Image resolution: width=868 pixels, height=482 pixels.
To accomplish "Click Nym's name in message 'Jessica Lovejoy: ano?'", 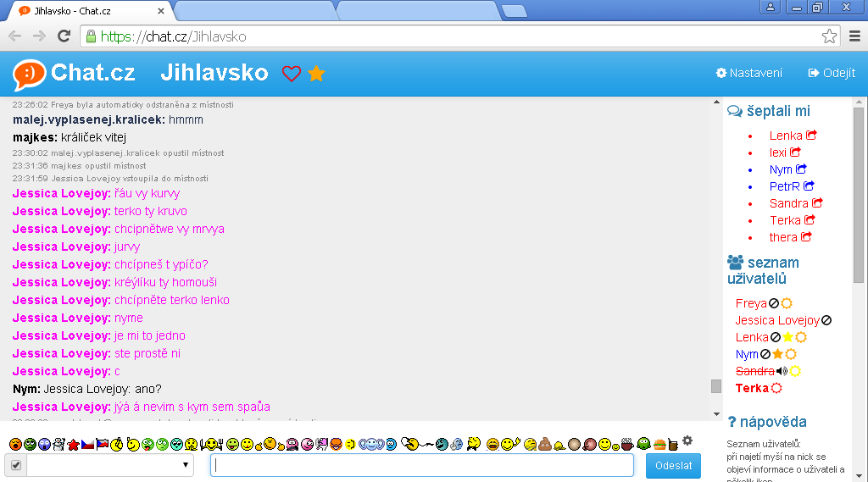I will point(26,389).
